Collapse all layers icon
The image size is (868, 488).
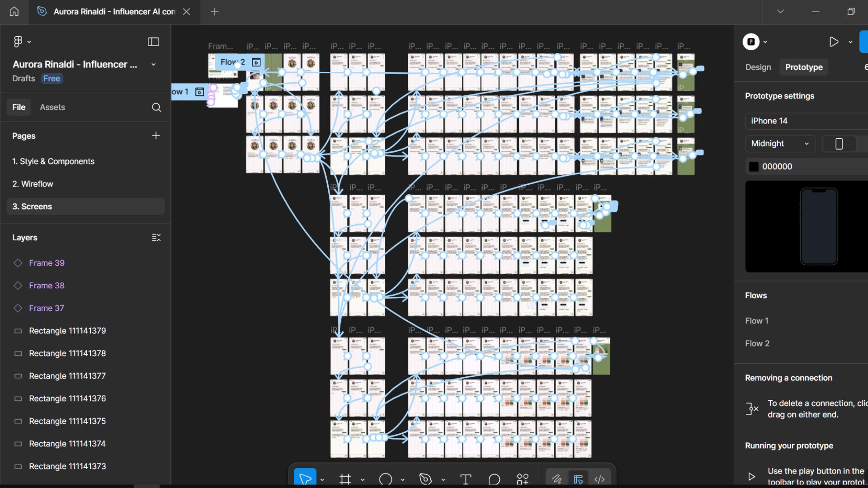point(156,238)
